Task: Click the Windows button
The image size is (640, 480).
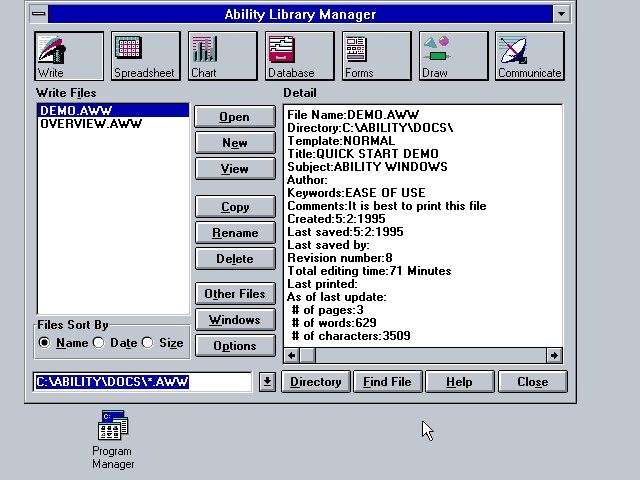Action: point(235,320)
